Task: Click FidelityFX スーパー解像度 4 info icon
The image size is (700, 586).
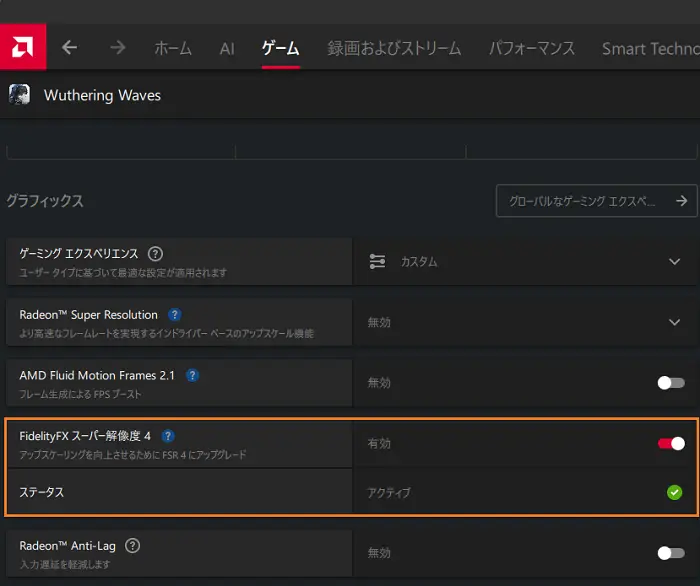Action: pyautogui.click(x=168, y=436)
